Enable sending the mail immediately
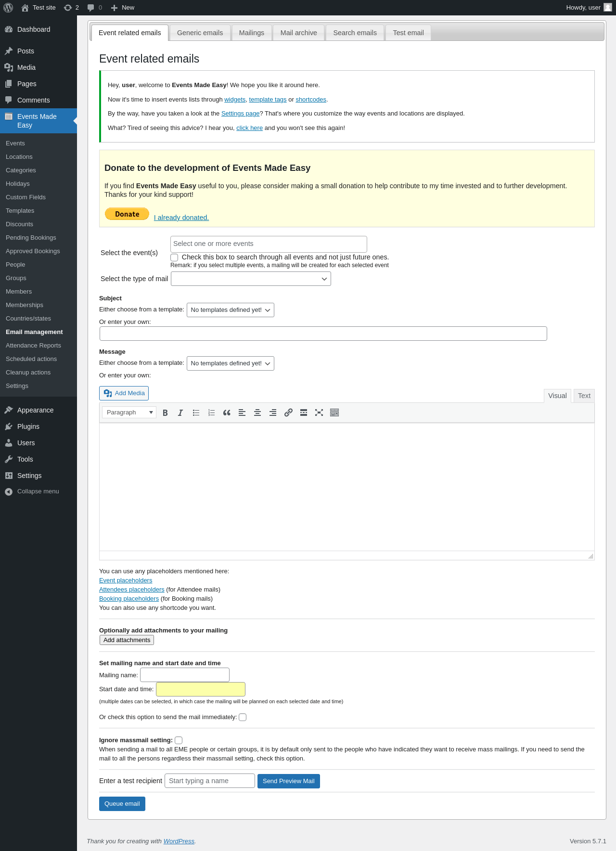 [243, 717]
